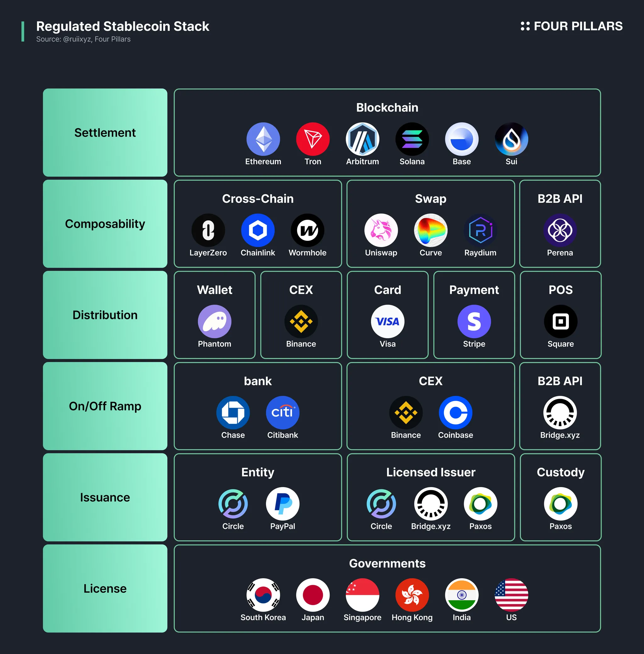Click the US flag icon
The width and height of the screenshot is (644, 654).
pyautogui.click(x=511, y=595)
